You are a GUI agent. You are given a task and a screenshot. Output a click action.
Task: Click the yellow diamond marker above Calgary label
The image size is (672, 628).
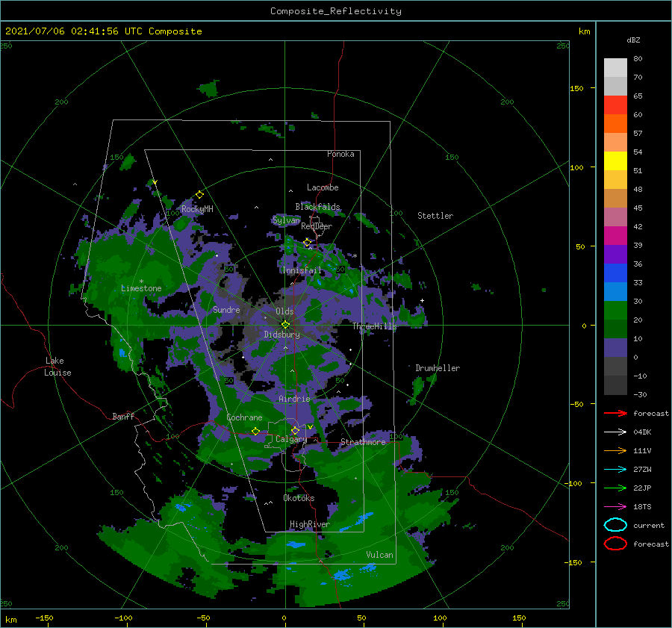[295, 430]
